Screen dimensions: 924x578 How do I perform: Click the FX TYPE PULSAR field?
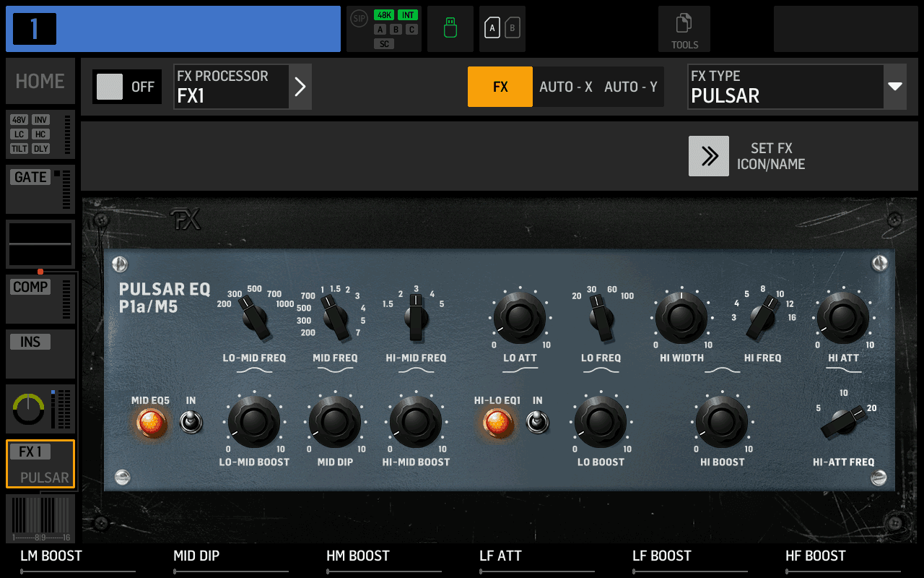click(x=786, y=87)
